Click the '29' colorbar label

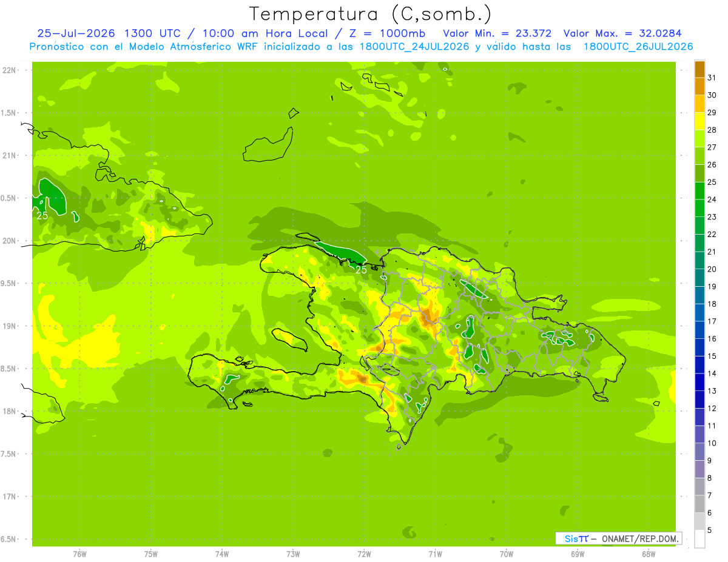pyautogui.click(x=712, y=113)
